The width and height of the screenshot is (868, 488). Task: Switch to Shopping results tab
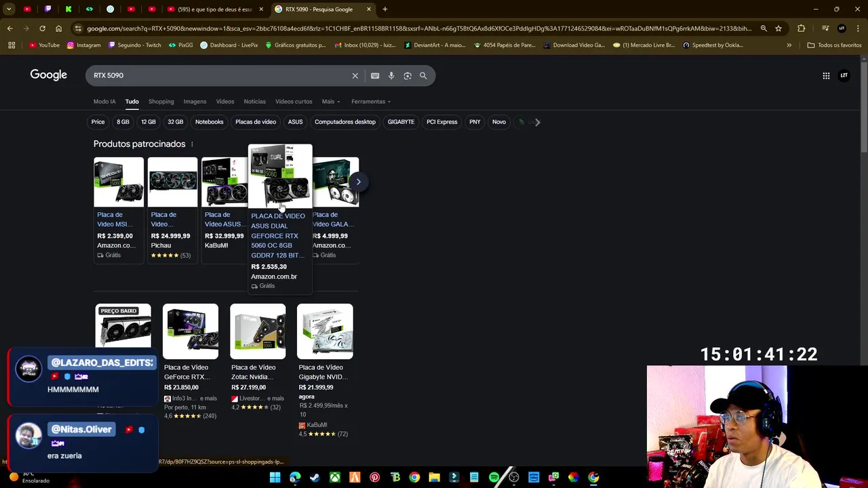[161, 102]
